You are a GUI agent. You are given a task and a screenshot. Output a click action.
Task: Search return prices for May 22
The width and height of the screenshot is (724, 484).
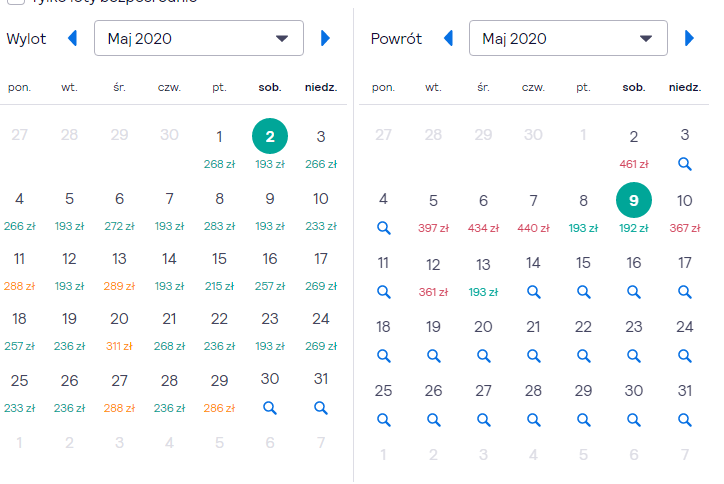point(584,356)
